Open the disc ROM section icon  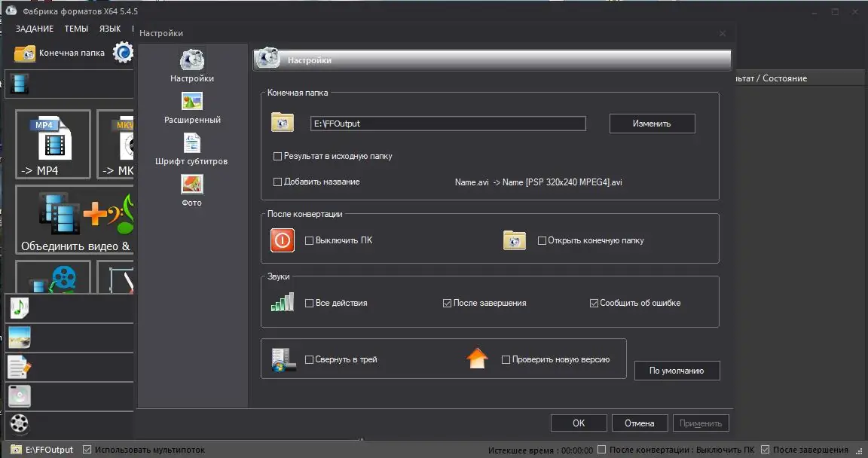pos(20,396)
